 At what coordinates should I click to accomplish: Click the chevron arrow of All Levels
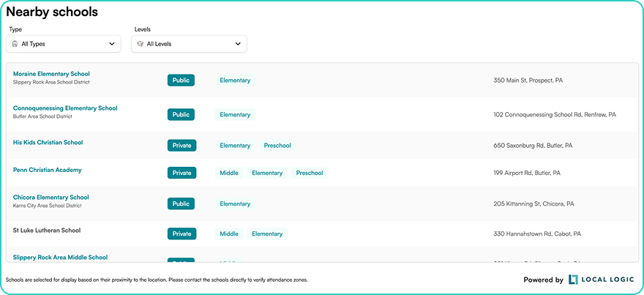238,44
